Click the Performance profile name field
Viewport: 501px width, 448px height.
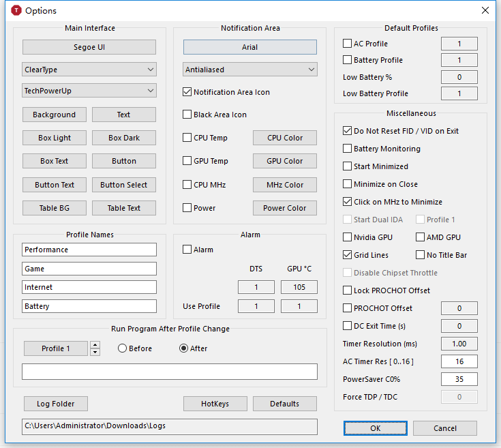(x=89, y=250)
